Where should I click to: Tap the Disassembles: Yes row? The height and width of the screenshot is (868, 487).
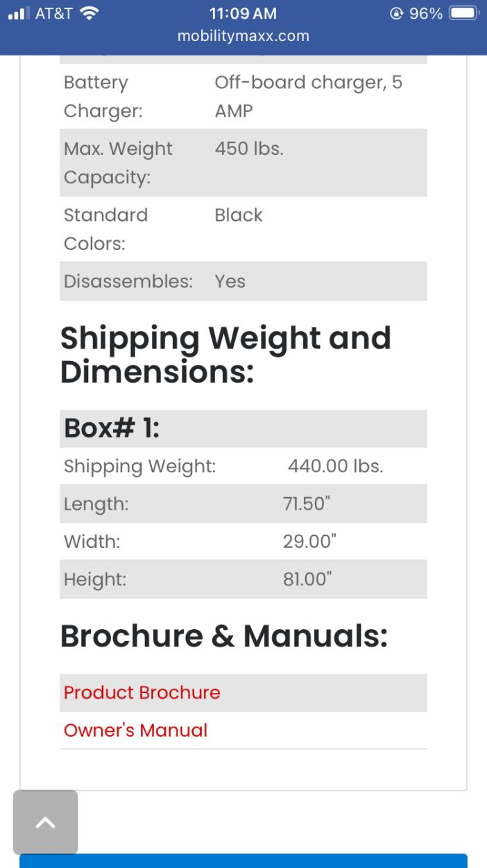[x=243, y=281]
